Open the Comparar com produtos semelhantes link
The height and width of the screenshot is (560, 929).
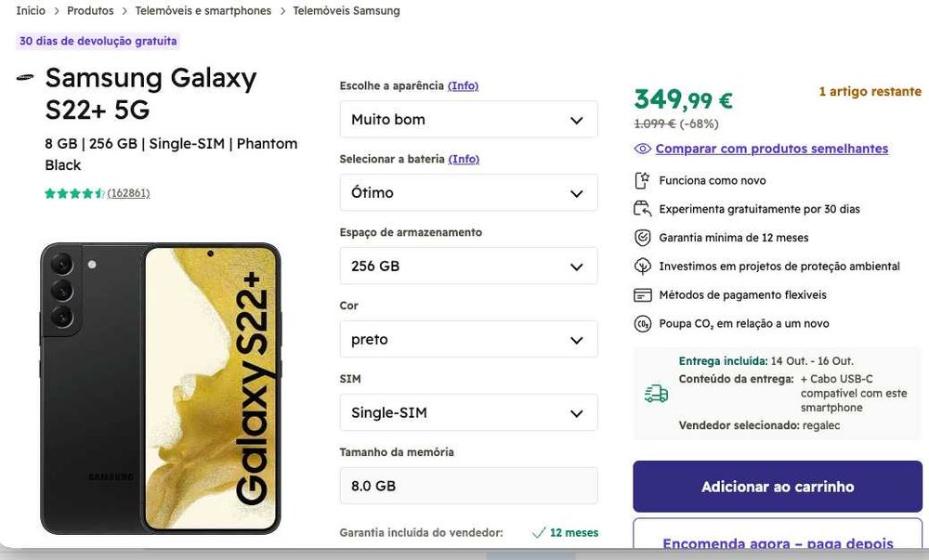tap(771, 149)
